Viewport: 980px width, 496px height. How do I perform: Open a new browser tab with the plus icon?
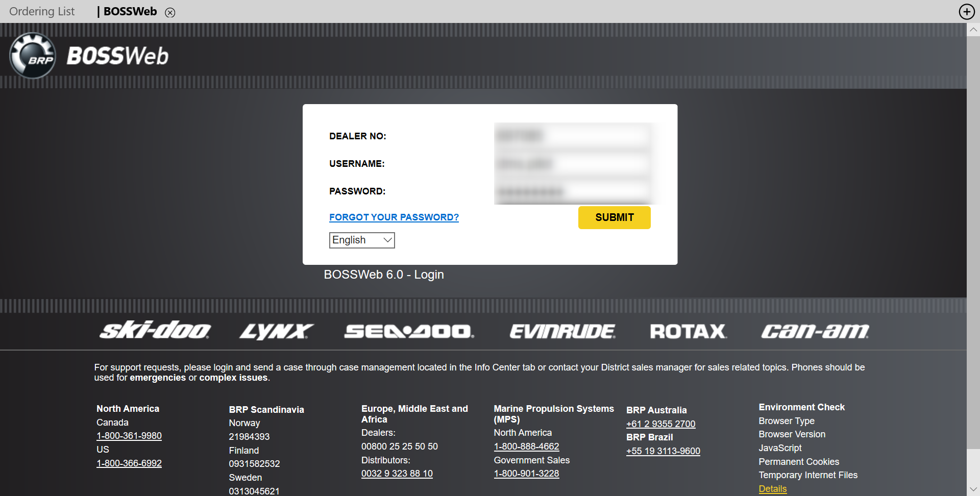[966, 11]
